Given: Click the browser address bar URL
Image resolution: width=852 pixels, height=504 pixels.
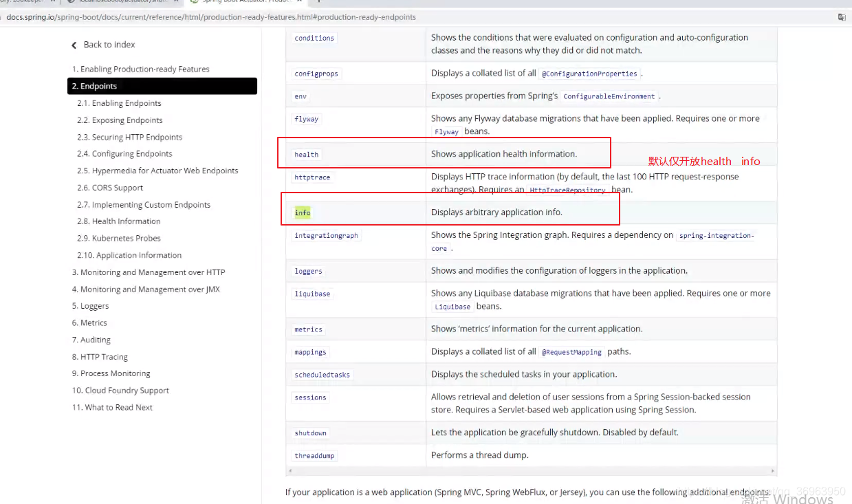Looking at the screenshot, I should pyautogui.click(x=211, y=17).
